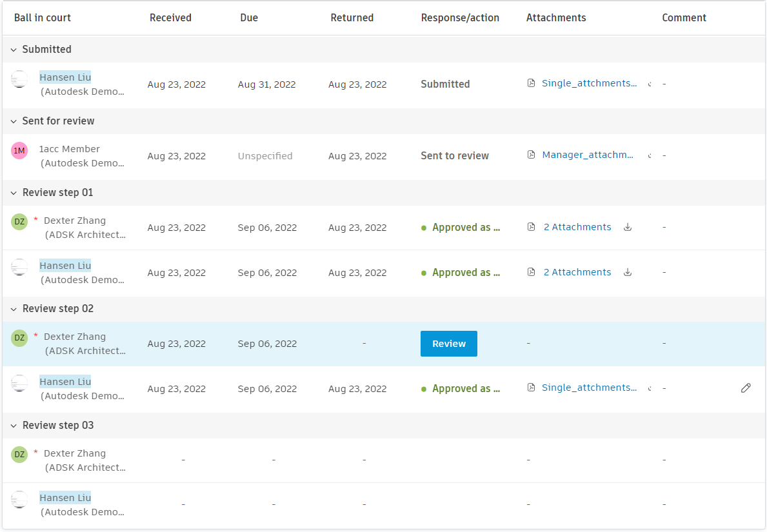Image resolution: width=767 pixels, height=532 pixels.
Task: Click the DZ avatar in Review step 03
Action: [19, 455]
